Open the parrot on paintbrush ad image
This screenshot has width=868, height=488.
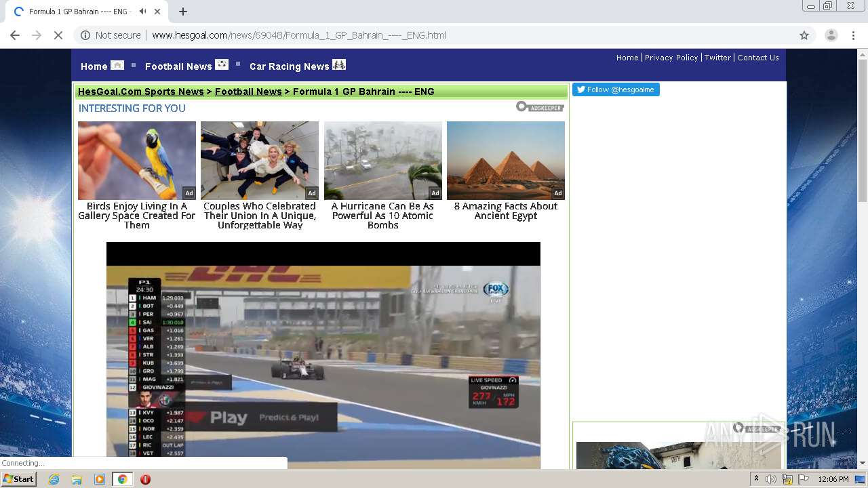[x=137, y=161]
